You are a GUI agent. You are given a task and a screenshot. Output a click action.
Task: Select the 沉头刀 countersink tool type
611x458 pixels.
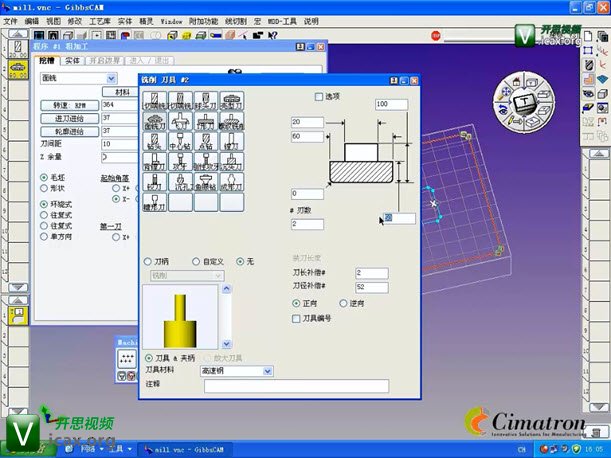(x=232, y=162)
